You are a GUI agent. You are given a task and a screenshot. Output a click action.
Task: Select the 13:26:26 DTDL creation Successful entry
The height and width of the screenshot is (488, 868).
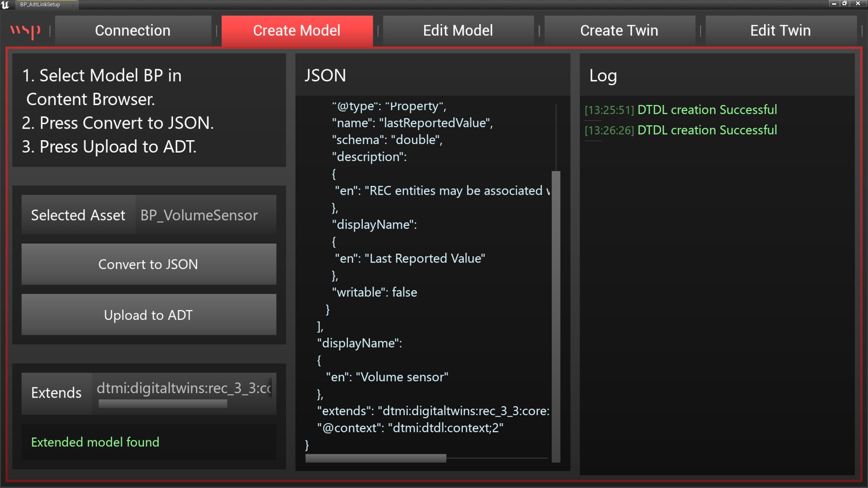pos(680,130)
